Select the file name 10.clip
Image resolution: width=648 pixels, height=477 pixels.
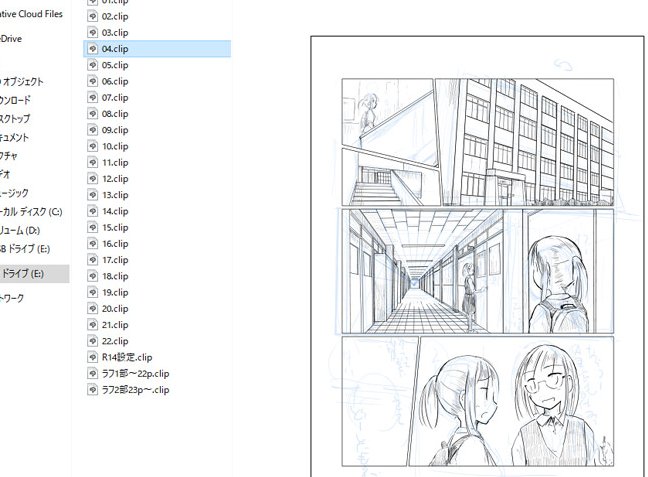coord(115,146)
